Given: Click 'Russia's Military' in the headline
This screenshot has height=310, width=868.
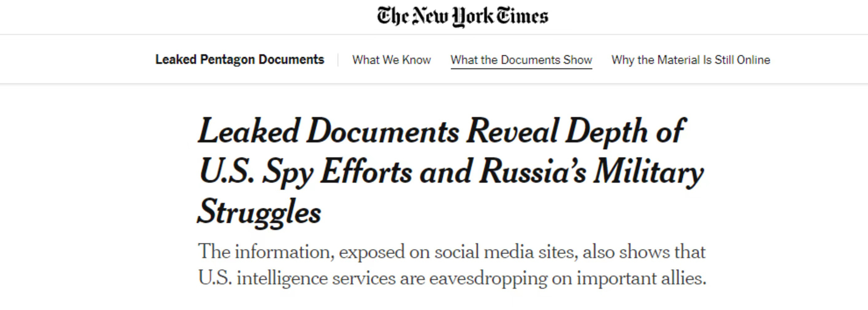Looking at the screenshot, I should (x=591, y=172).
